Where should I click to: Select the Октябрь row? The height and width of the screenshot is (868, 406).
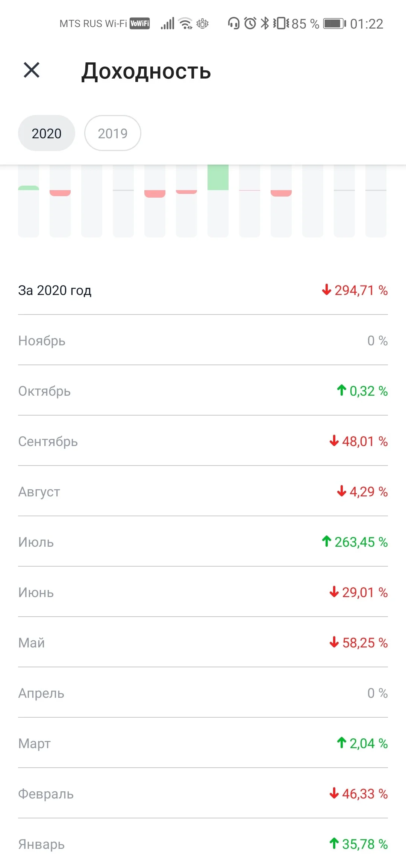203,391
